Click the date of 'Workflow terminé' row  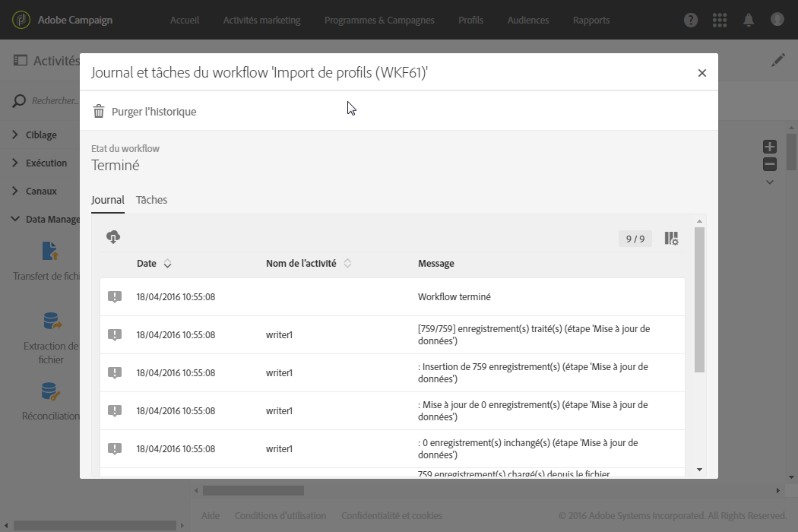click(x=176, y=297)
